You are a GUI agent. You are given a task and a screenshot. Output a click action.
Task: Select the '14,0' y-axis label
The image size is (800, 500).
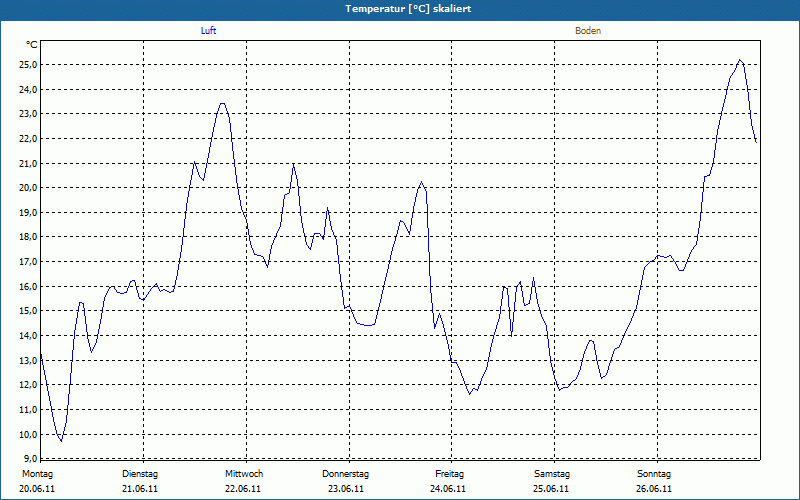pos(28,336)
